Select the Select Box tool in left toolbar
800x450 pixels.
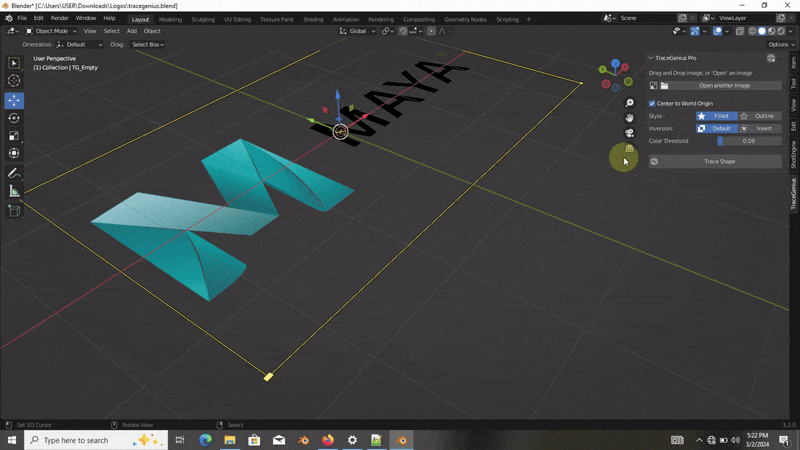14,63
